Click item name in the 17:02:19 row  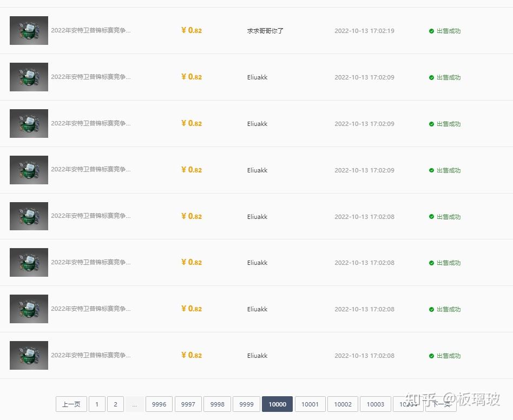[90, 30]
